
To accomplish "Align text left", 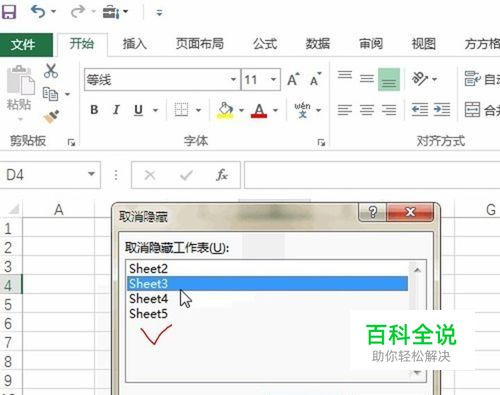I will point(345,110).
